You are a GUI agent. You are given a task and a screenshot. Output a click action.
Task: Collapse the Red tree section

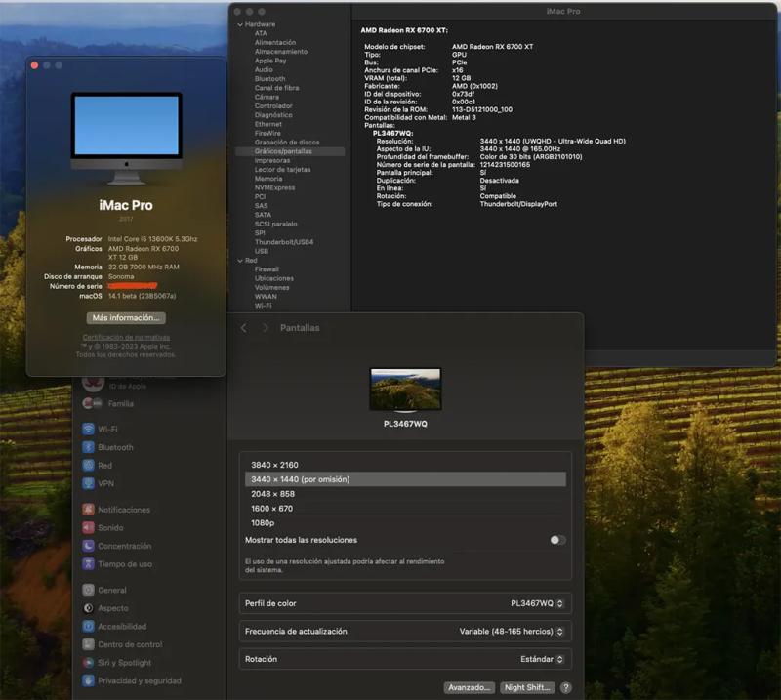(239, 261)
